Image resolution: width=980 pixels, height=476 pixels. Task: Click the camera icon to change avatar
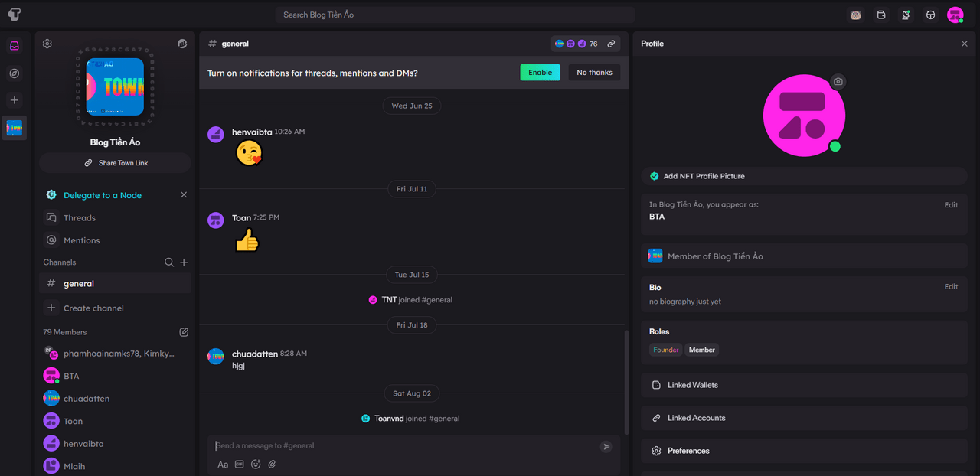pyautogui.click(x=838, y=81)
